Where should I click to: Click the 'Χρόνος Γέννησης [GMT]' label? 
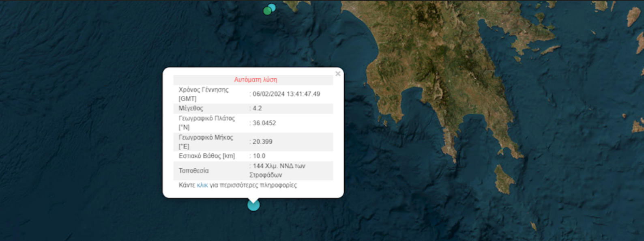point(204,94)
